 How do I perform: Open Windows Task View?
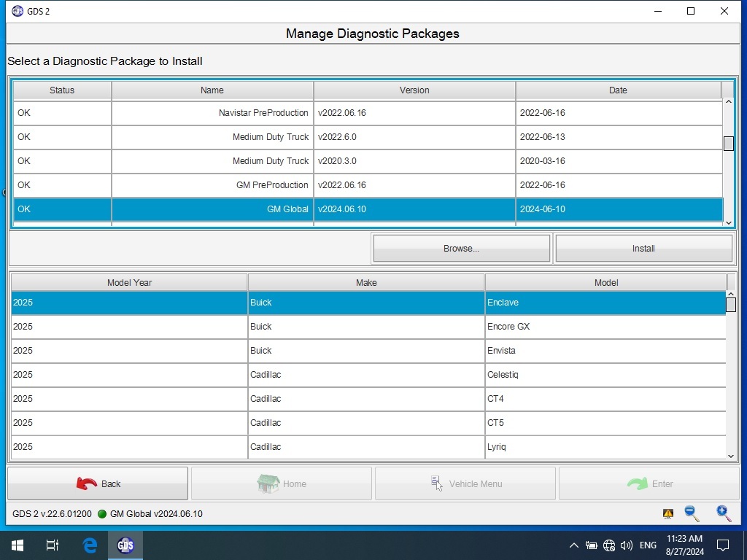pos(53,545)
